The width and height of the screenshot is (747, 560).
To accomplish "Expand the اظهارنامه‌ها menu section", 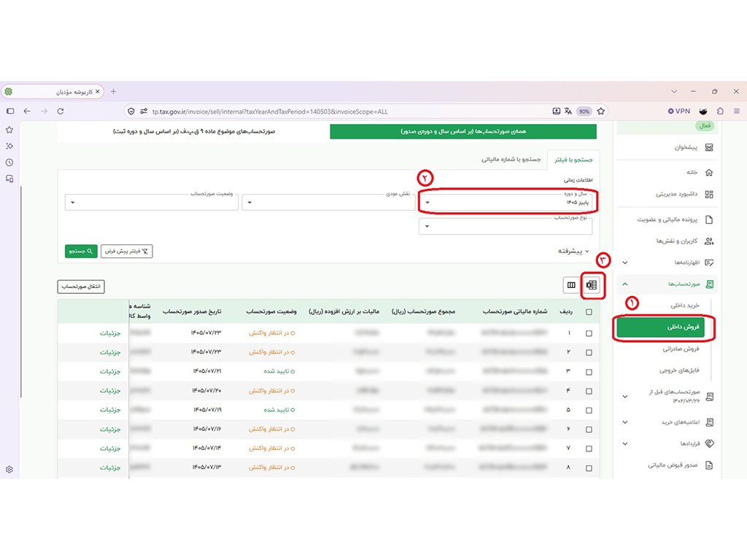I will tap(668, 262).
